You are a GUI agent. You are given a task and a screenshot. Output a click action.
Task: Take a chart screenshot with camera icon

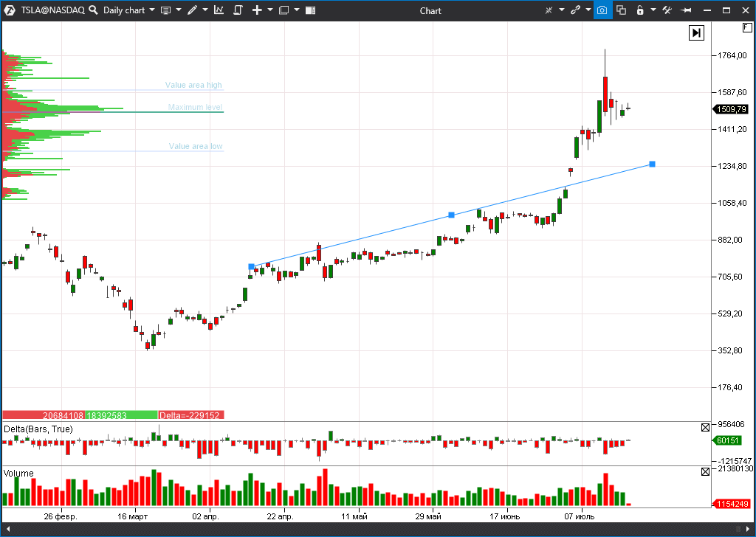[602, 10]
